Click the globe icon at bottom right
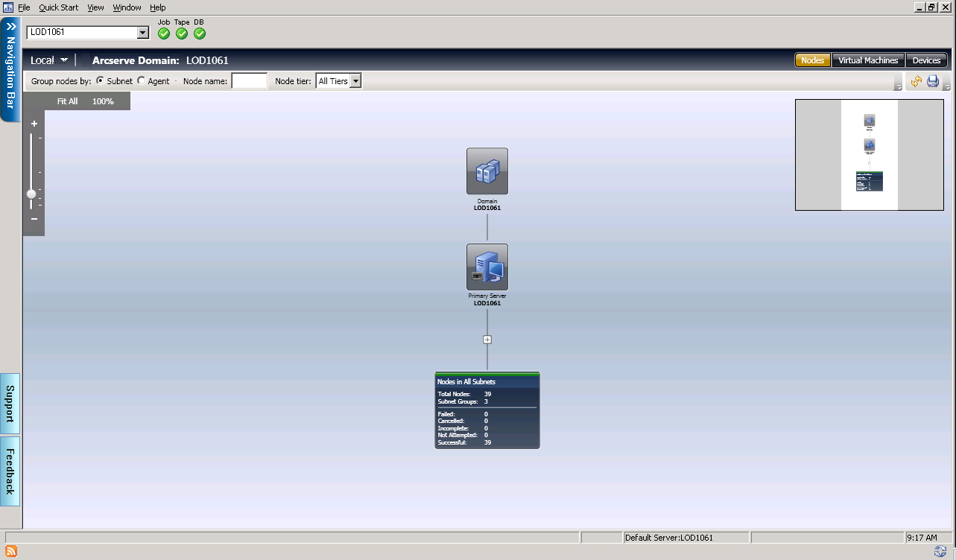 [x=940, y=551]
